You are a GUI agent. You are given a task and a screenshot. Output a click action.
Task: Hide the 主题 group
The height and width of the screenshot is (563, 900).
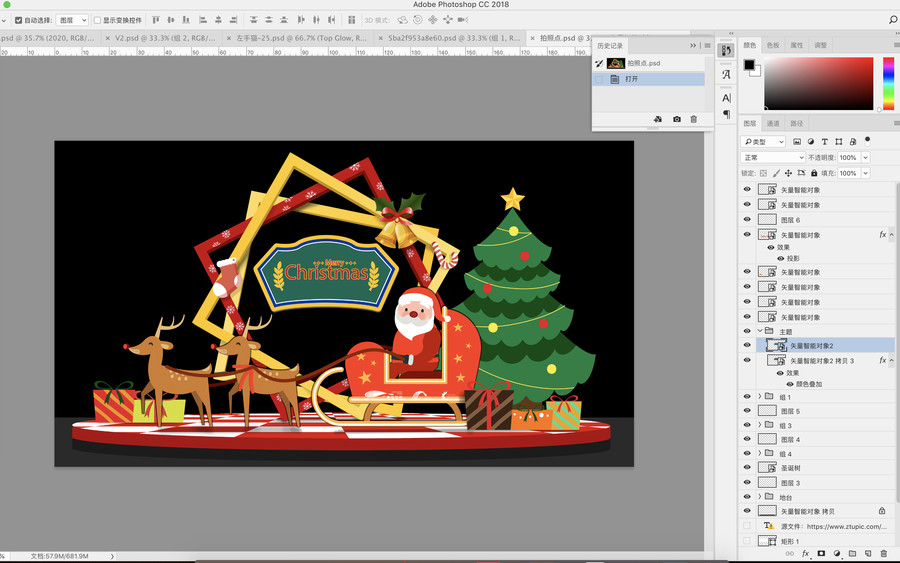(747, 331)
